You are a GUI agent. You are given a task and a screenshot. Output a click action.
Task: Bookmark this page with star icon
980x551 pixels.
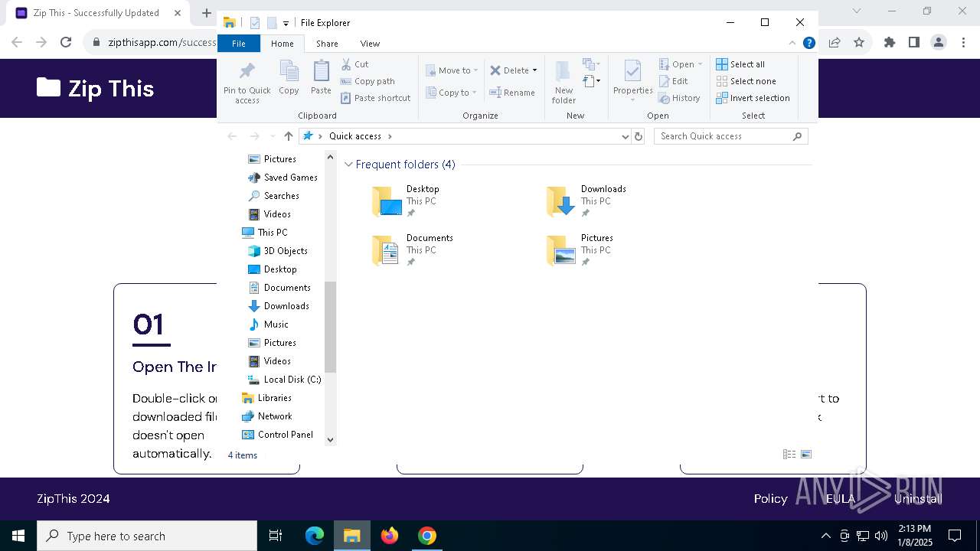[x=859, y=43]
